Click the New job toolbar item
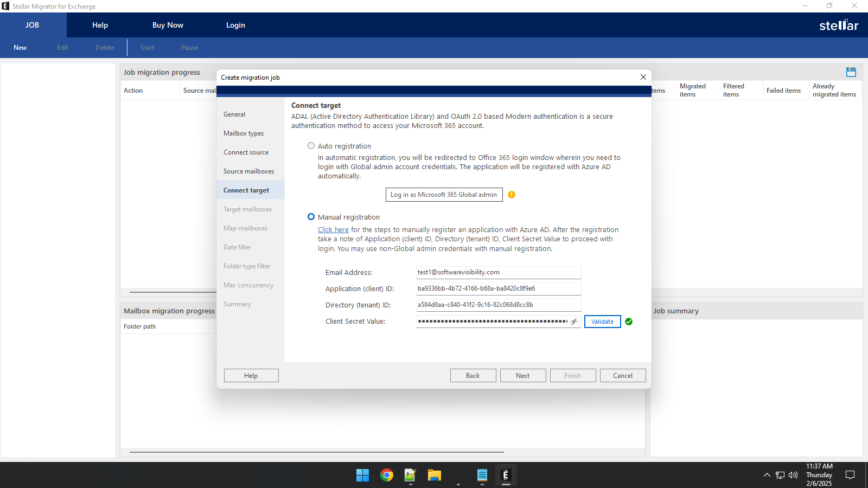 click(20, 48)
